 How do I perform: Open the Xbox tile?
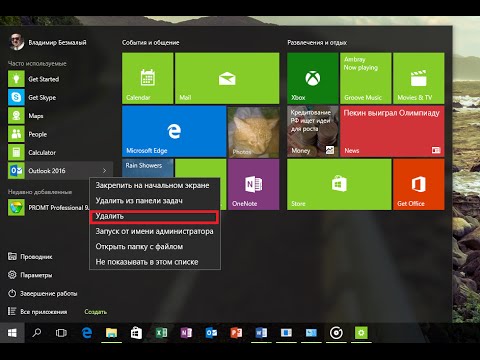coord(313,78)
